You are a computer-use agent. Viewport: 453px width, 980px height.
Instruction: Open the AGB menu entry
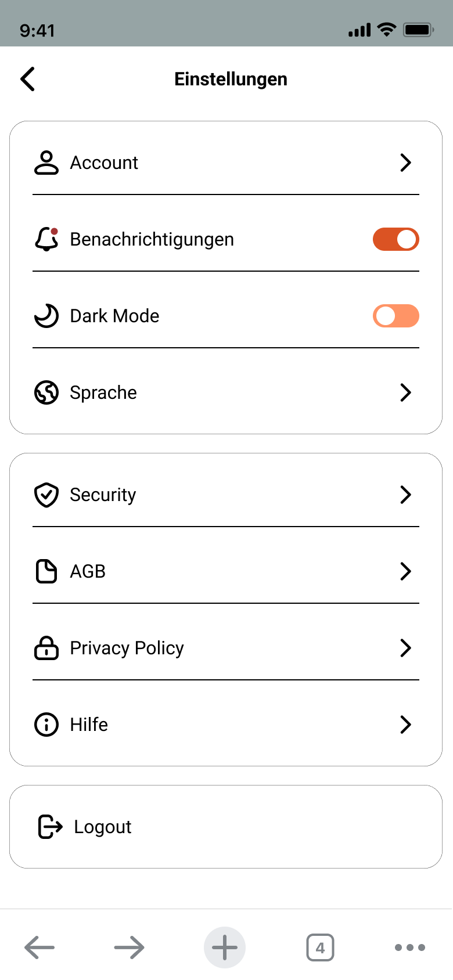point(88,571)
